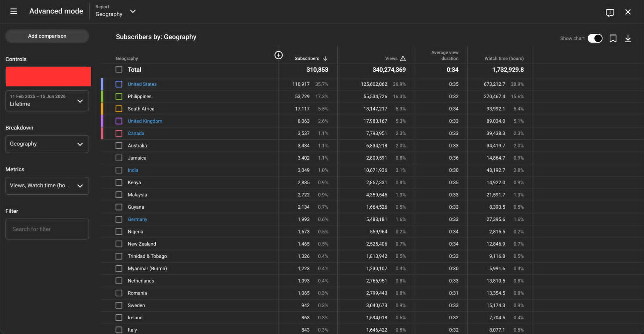Screen dimensions: 644x334
Task: Open the United States link
Action: [142, 84]
